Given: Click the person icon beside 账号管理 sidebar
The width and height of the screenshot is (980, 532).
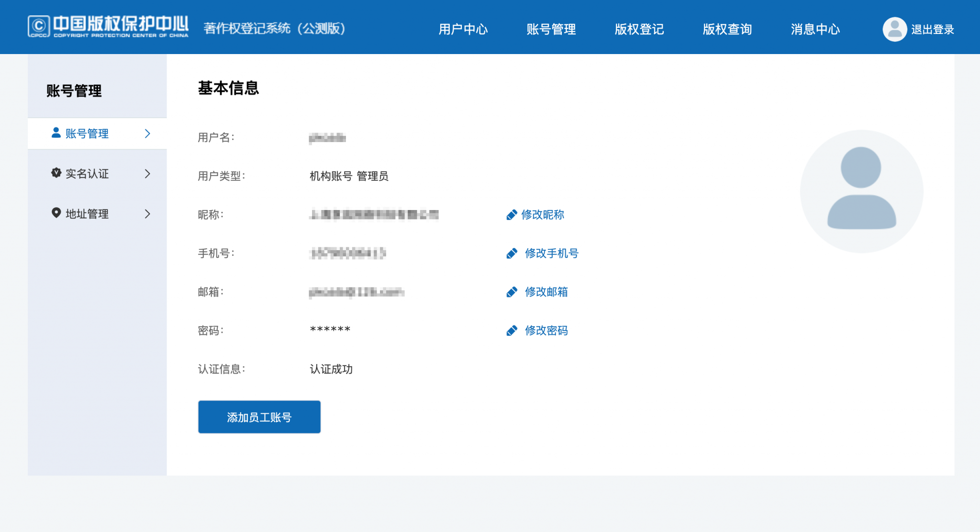Looking at the screenshot, I should coord(56,133).
